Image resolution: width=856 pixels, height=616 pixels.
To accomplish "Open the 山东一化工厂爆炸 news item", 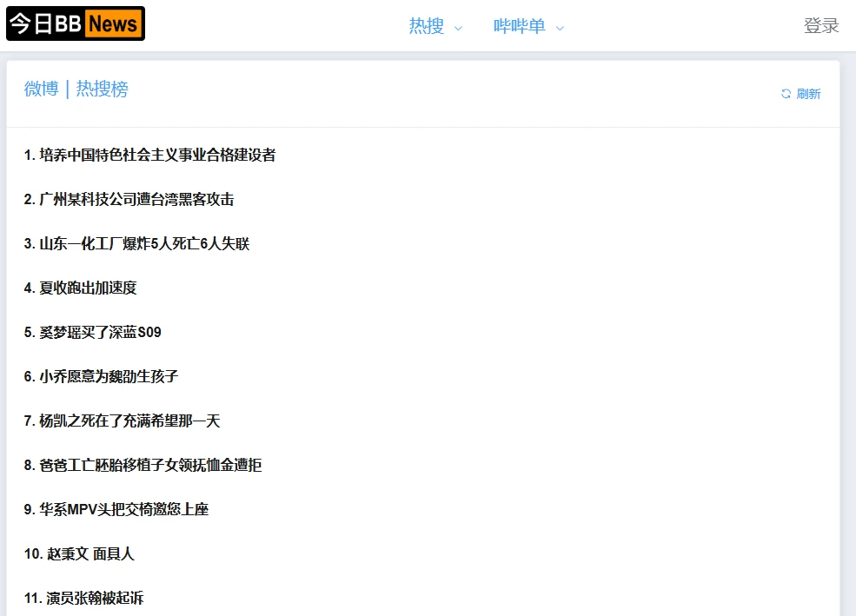I will pyautogui.click(x=136, y=243).
